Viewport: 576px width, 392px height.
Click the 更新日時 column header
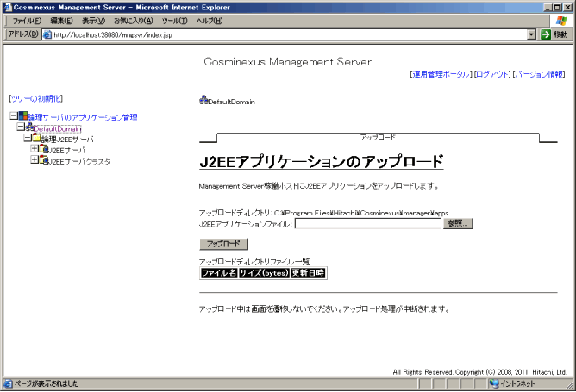308,273
